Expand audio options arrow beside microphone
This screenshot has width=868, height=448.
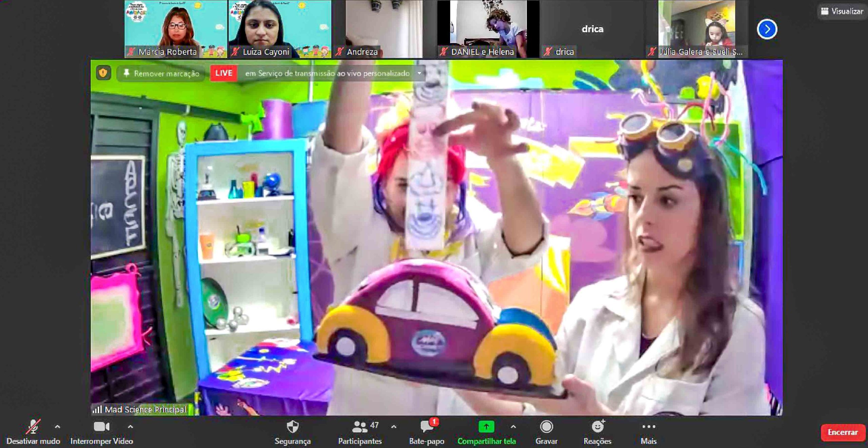58,427
